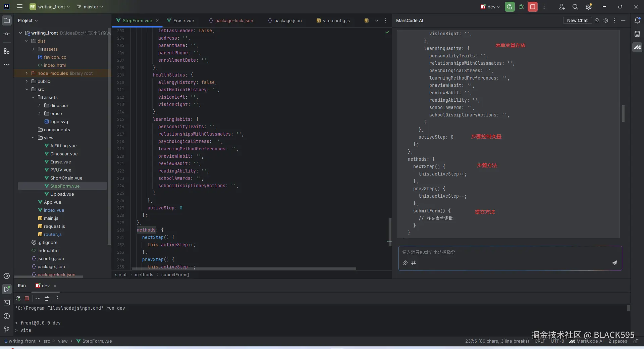Stop dev from the Run panel toolbar

tap(27, 298)
